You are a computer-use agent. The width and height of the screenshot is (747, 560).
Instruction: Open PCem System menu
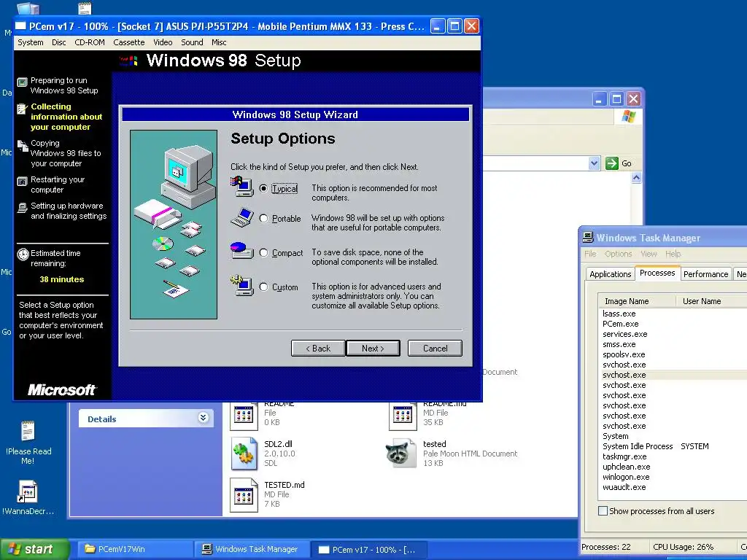(x=31, y=42)
